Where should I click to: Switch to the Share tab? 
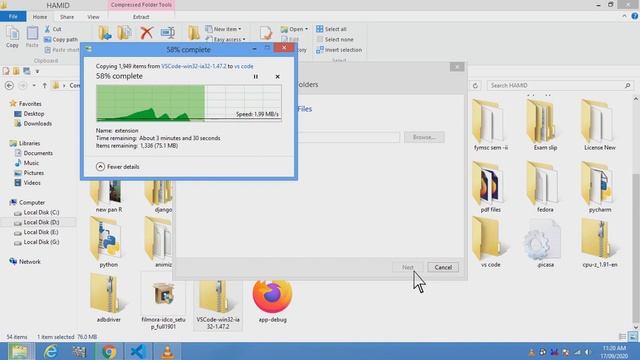[x=67, y=17]
